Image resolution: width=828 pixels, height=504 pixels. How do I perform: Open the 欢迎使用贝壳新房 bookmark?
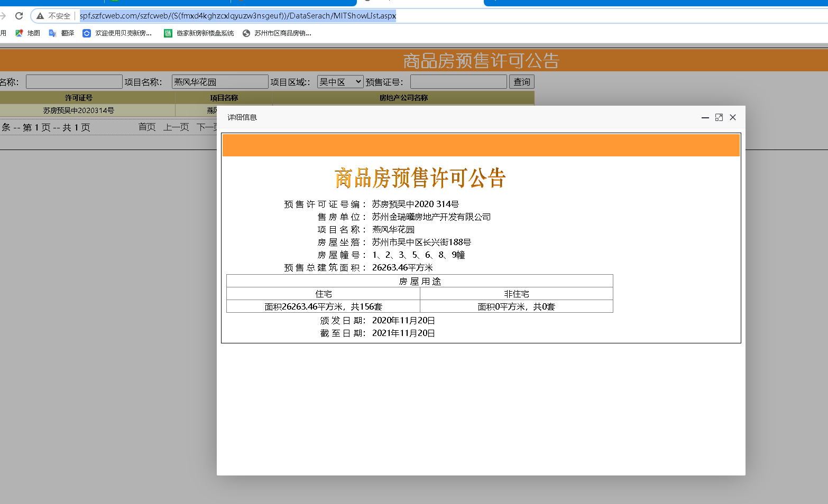(117, 33)
